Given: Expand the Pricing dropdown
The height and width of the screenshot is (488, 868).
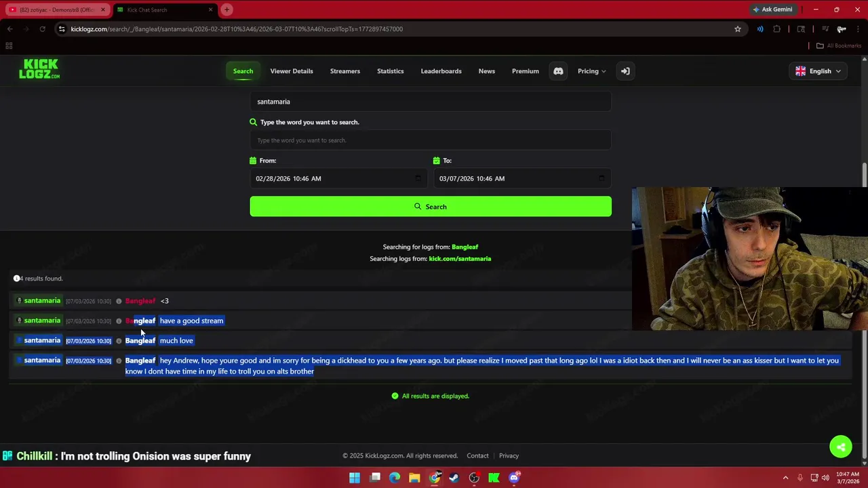Looking at the screenshot, I should pos(592,71).
